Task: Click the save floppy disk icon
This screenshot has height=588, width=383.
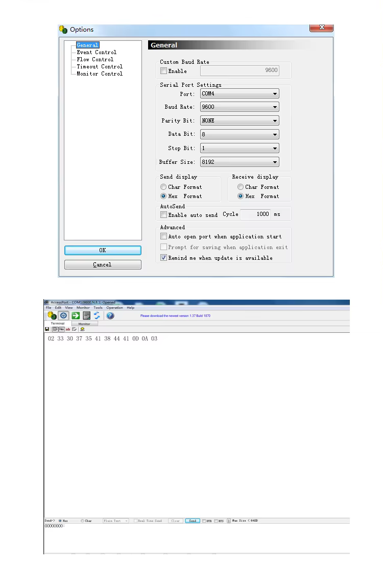Action: click(x=47, y=329)
